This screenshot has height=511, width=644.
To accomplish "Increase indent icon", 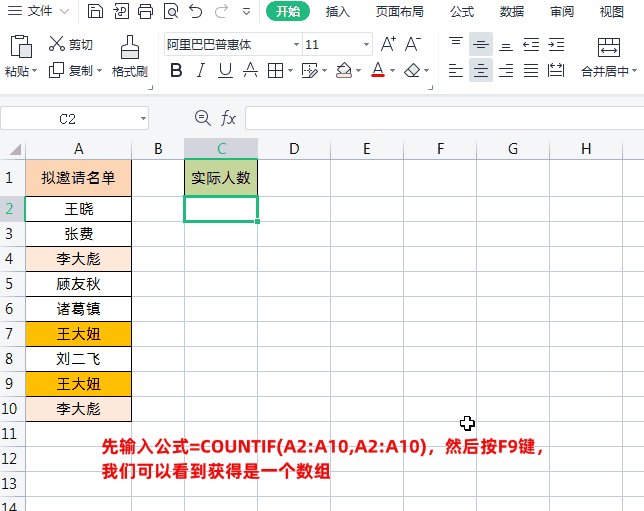I will (x=556, y=44).
